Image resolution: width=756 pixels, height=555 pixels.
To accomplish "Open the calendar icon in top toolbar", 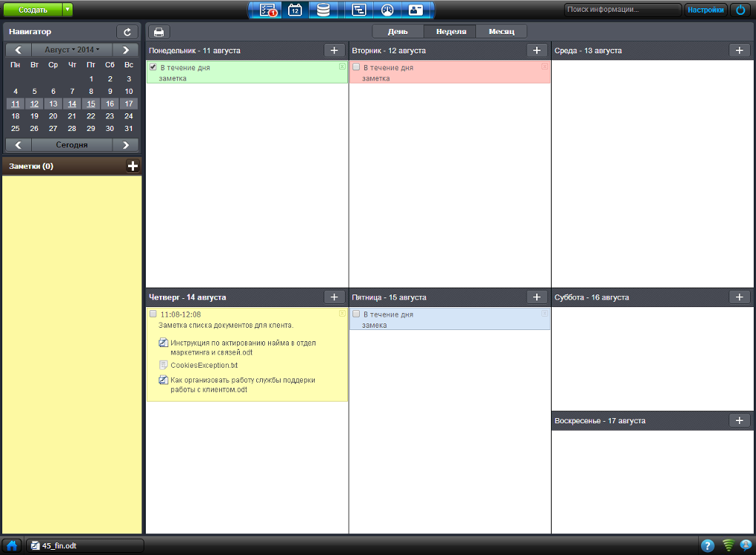I will point(295,10).
